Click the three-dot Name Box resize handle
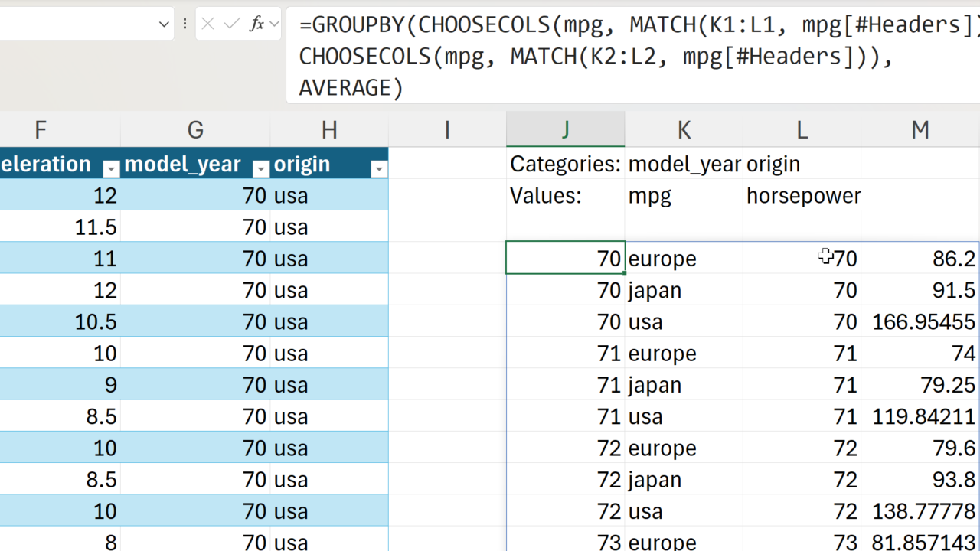Image resolution: width=980 pixels, height=551 pixels. point(185,24)
